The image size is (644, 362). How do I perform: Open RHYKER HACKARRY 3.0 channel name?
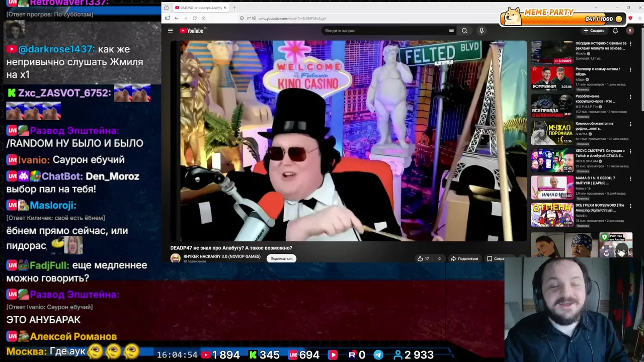[222, 256]
